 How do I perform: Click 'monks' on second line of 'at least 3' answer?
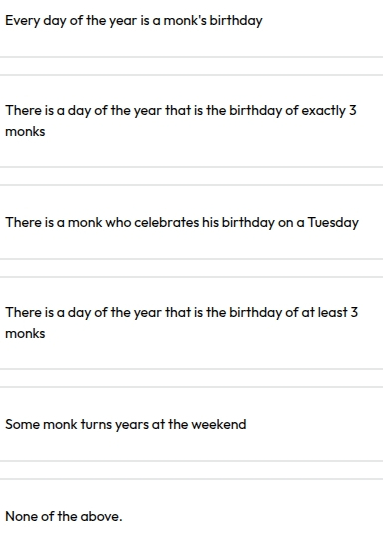tap(25, 333)
